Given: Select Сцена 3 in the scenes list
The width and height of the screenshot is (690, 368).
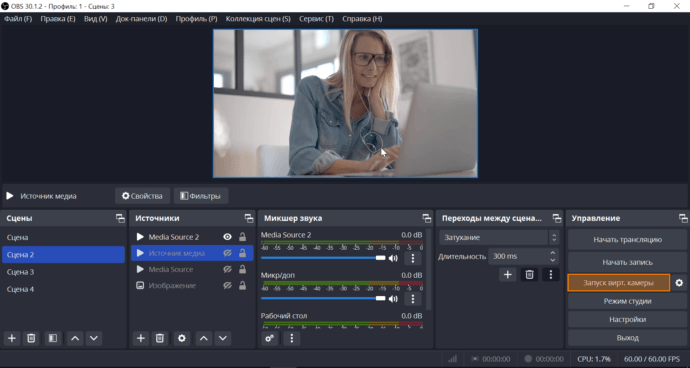Looking at the screenshot, I should click(x=63, y=272).
